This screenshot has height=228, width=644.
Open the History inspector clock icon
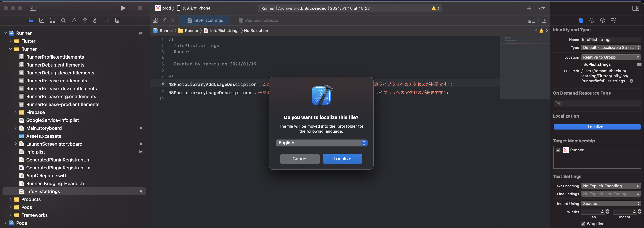coord(591,20)
